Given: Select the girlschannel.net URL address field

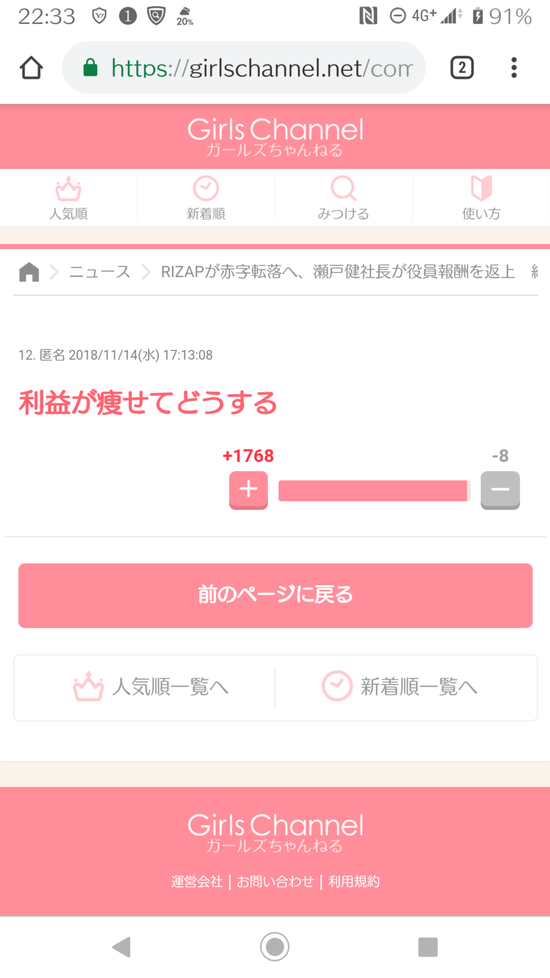Looking at the screenshot, I should coord(244,67).
